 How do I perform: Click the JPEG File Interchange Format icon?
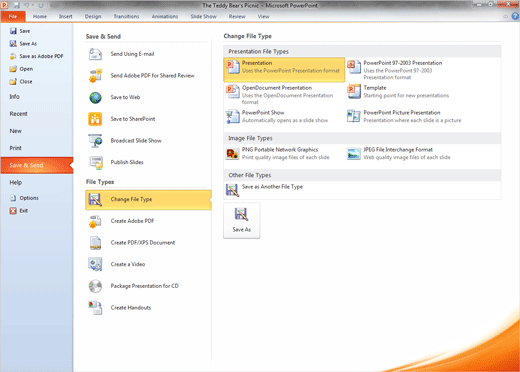point(354,154)
